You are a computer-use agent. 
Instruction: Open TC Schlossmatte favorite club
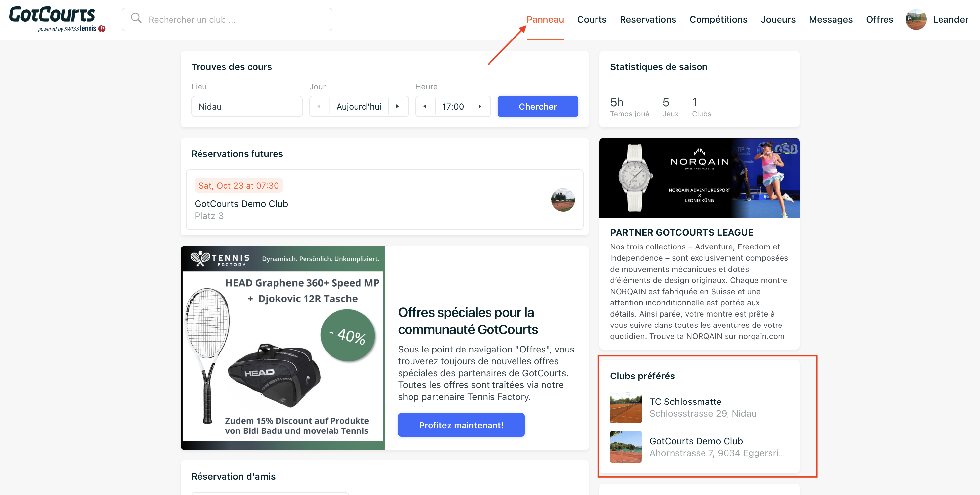(x=699, y=407)
